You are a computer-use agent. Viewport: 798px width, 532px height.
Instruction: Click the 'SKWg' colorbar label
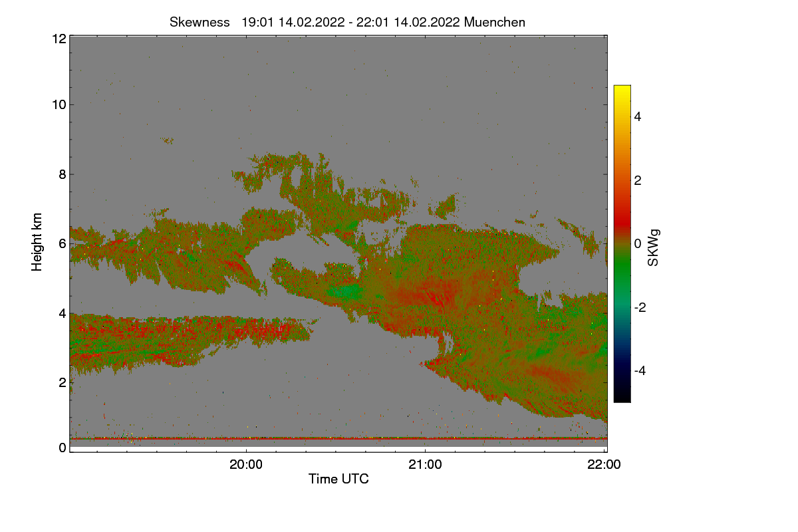[x=654, y=249]
